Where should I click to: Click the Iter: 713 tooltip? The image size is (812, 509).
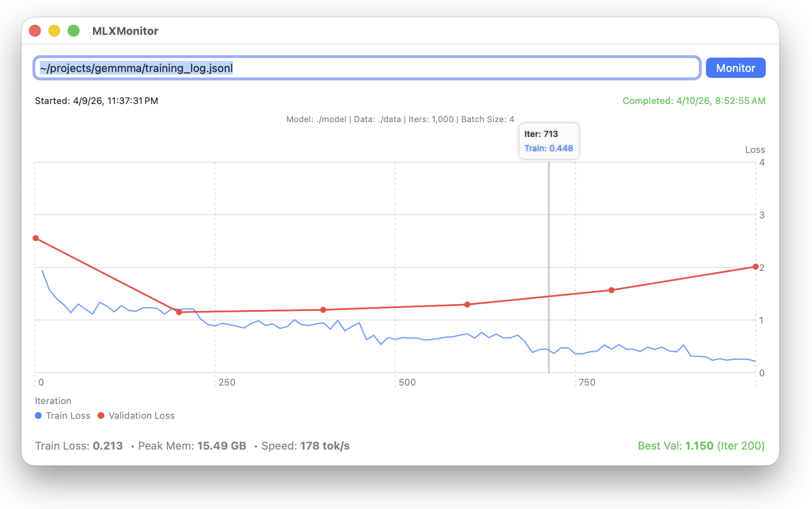pyautogui.click(x=549, y=141)
